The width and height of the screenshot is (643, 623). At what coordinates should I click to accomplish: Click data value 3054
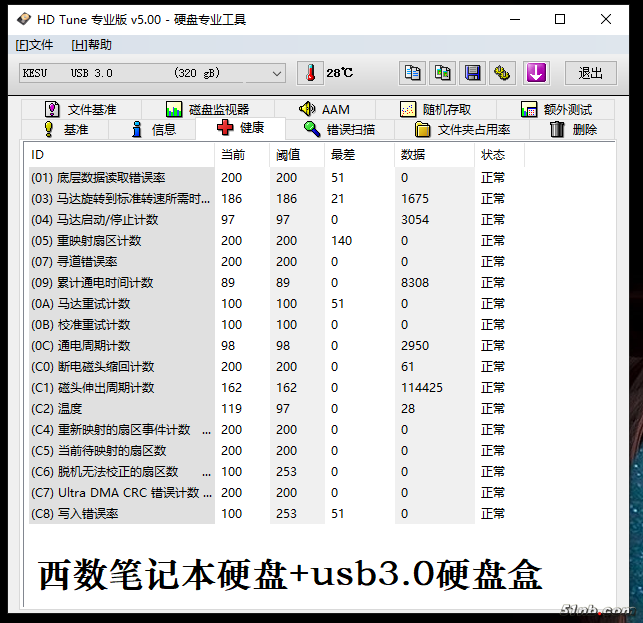pyautogui.click(x=415, y=219)
